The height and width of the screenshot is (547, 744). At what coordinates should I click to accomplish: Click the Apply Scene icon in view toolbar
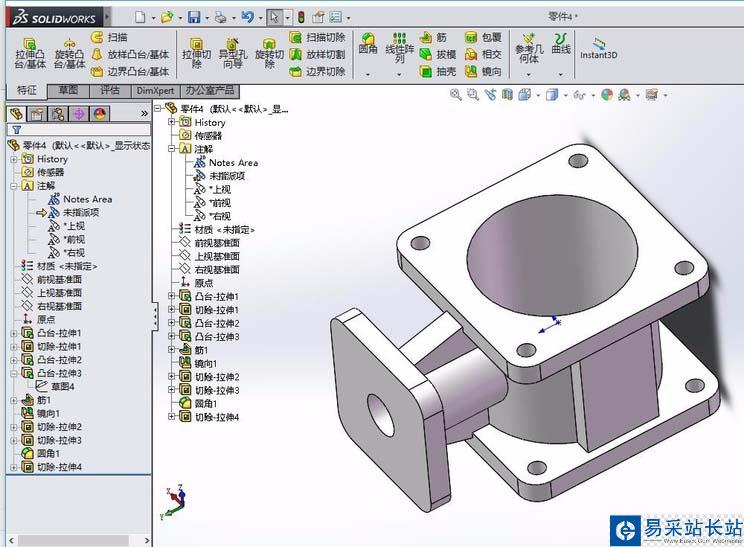tap(624, 95)
